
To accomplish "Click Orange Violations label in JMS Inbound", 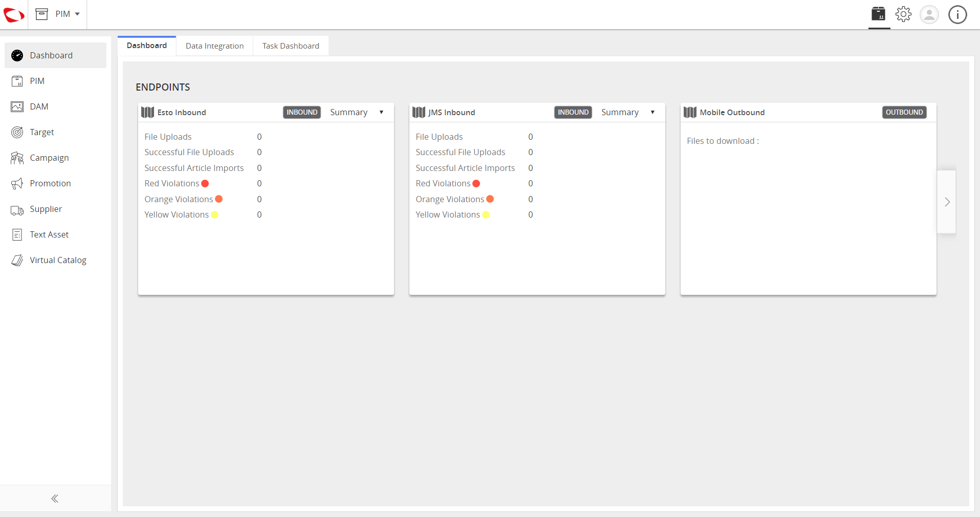I will [450, 199].
